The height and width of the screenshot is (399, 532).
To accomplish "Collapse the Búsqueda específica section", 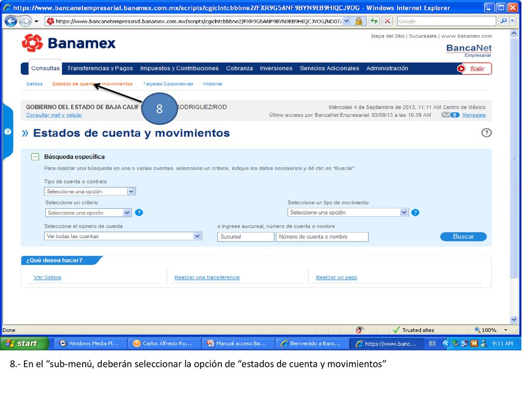I will (x=35, y=157).
